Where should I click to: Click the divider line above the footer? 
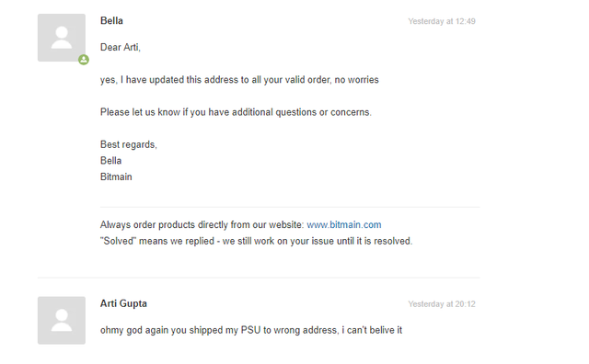290,207
